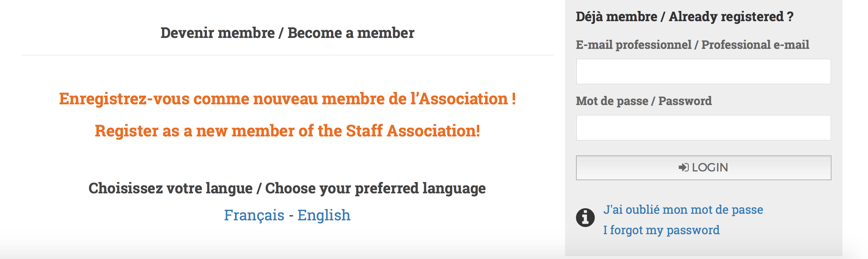The width and height of the screenshot is (868, 259).
Task: Click the "E-mail professionnel / Professional e-mail" label
Action: tap(692, 45)
